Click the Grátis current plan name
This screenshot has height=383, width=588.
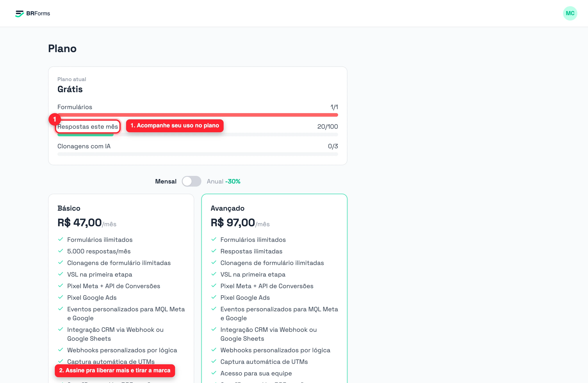70,89
